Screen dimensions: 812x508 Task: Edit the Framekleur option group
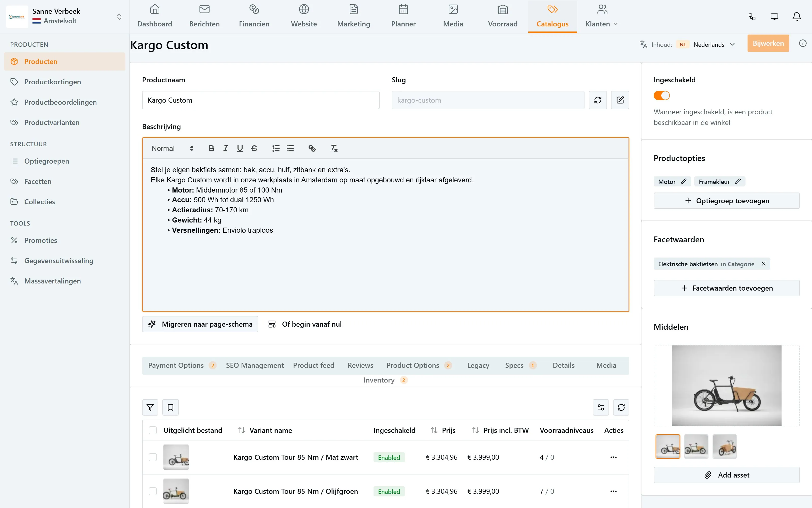click(x=737, y=181)
